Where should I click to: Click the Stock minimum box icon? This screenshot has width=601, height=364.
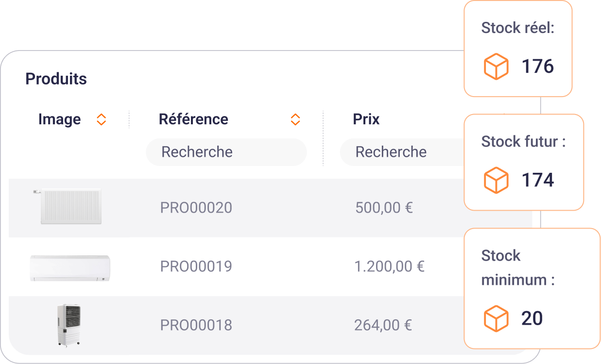496,319
